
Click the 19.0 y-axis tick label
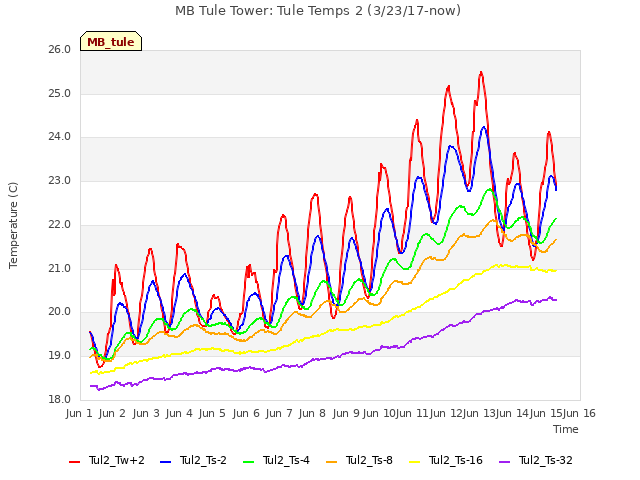click(60, 356)
